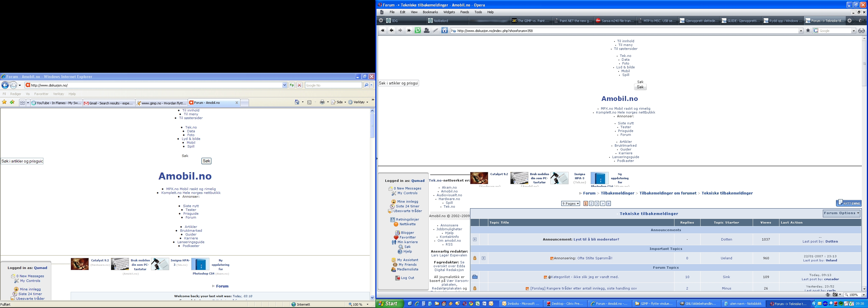Open the Forum Options dropdown
The image size is (868, 308).
coord(841,213)
